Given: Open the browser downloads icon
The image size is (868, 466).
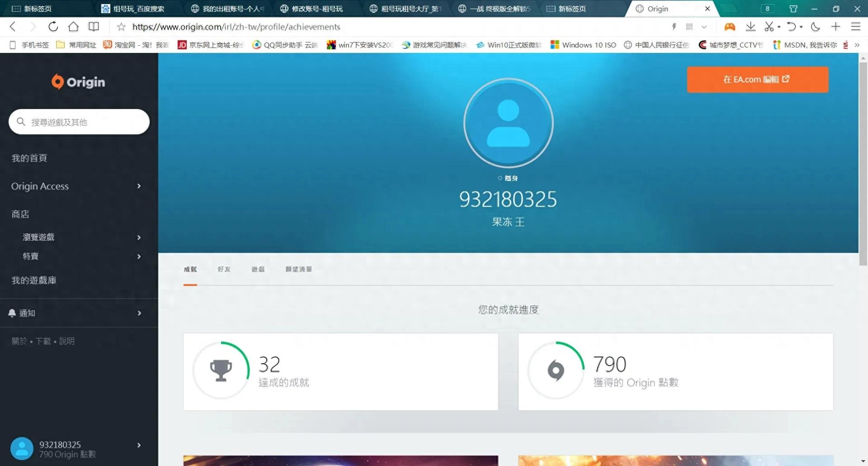Looking at the screenshot, I should point(750,27).
